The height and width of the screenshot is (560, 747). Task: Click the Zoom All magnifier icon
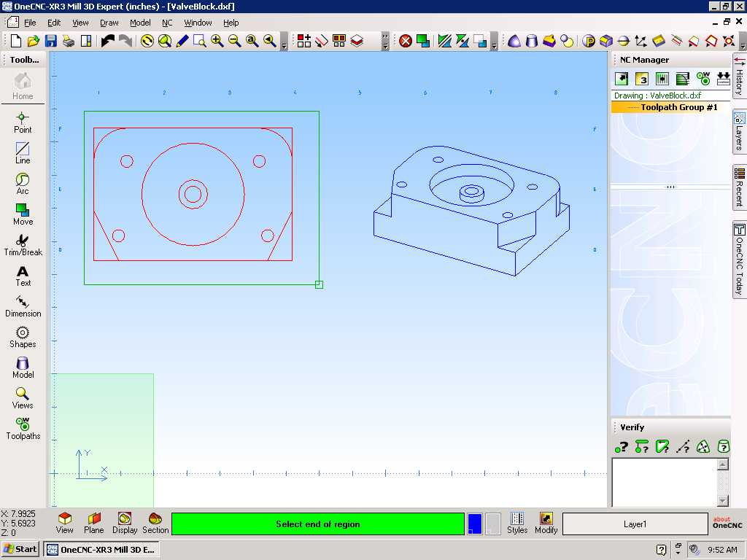pos(252,41)
